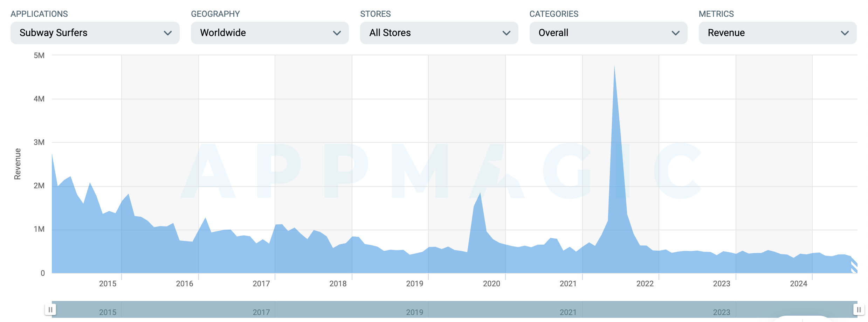Click the chevron icon on the Metrics selector
Viewport: 868px width, 322px height.
point(845,33)
